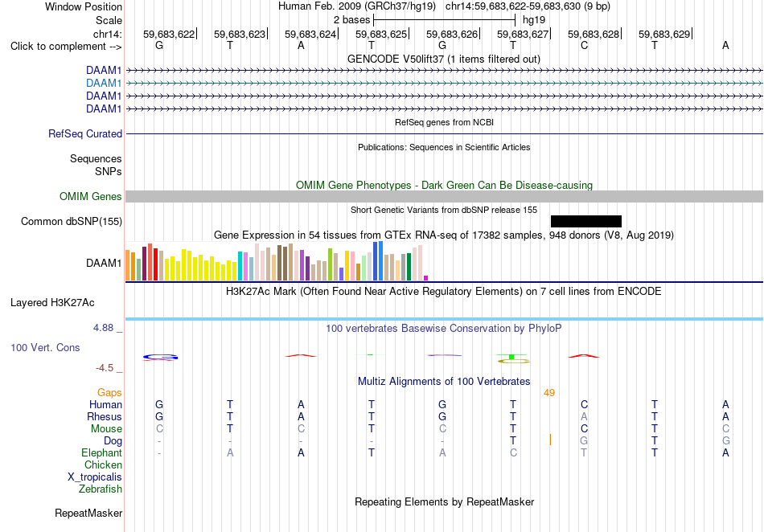Open the 100 Vert. Cons track label
This screenshot has height=532, width=764.
[x=45, y=347]
